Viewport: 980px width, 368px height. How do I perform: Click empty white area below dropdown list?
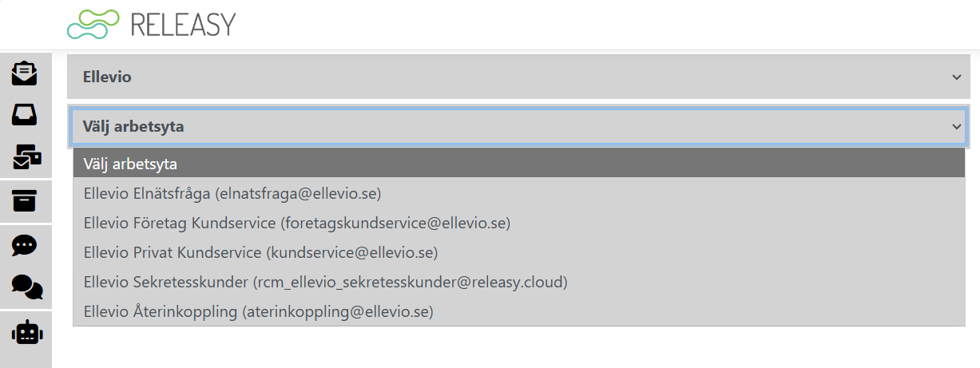(511, 348)
